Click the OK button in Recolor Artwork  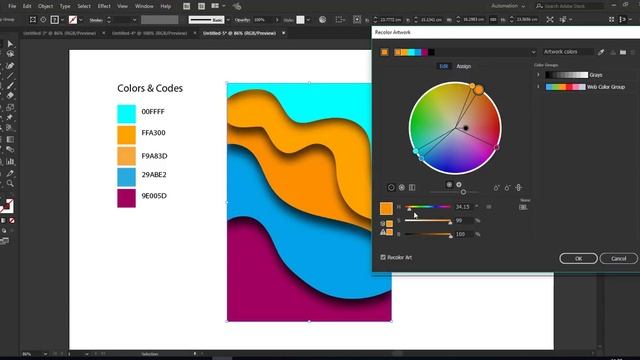coord(578,258)
